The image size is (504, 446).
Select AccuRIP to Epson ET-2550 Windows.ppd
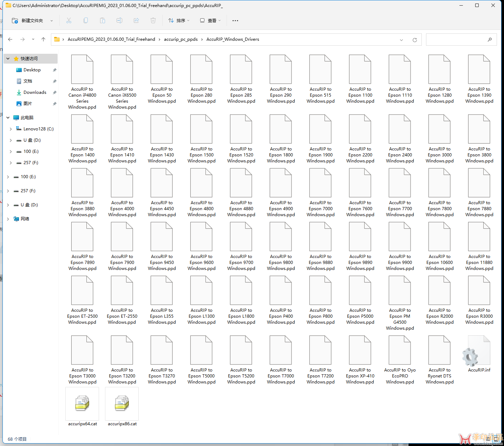(122, 300)
